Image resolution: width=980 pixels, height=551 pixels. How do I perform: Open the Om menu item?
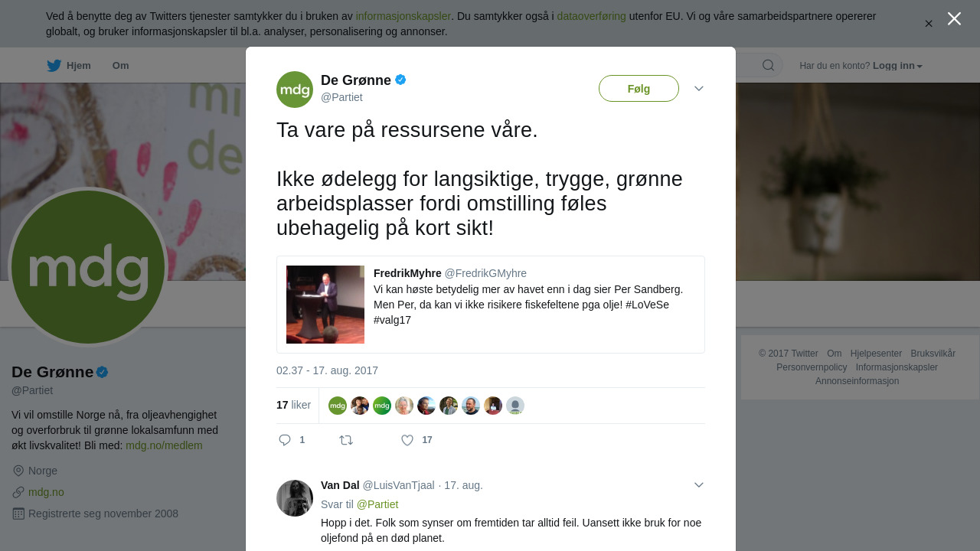coord(120,66)
